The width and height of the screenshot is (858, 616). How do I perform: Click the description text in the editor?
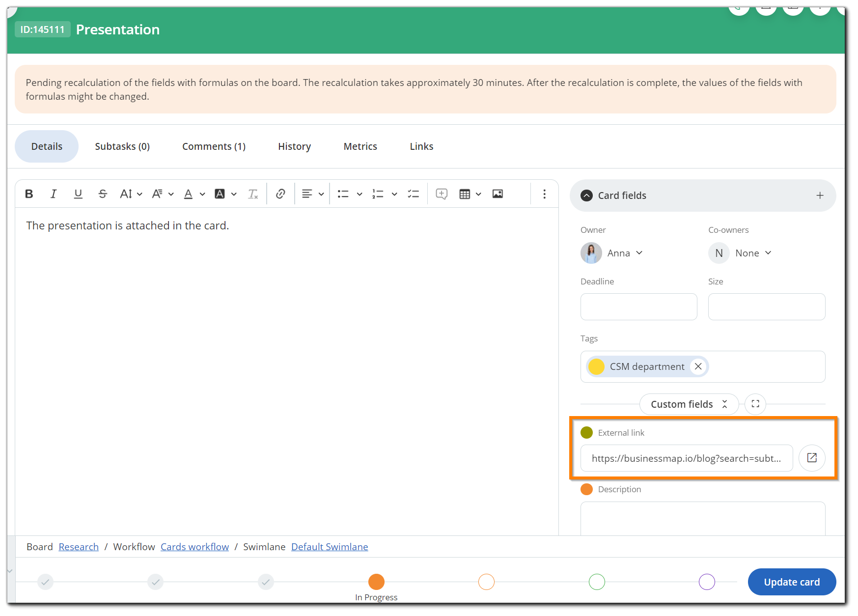(128, 225)
